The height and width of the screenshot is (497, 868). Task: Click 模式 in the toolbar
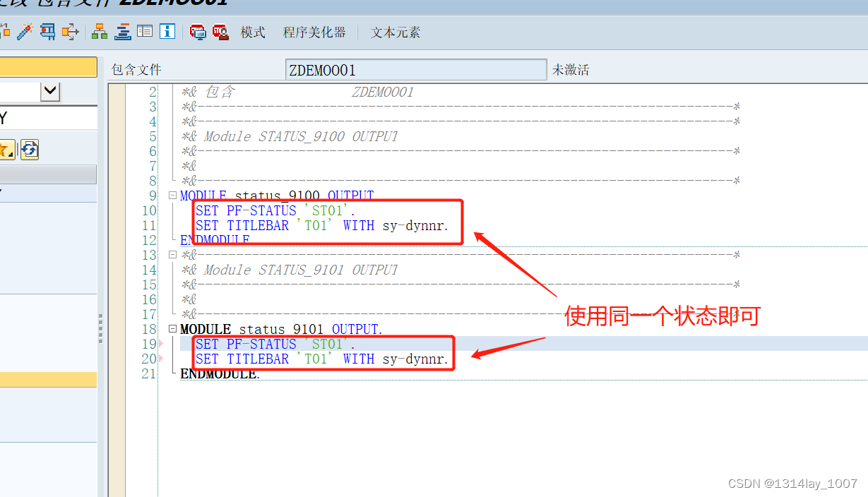pyautogui.click(x=252, y=32)
